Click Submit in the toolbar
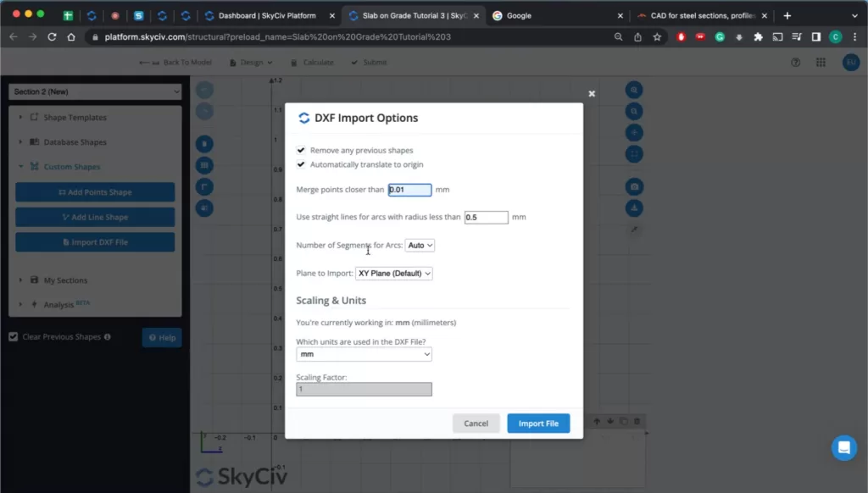Viewport: 868px width, 493px height. tap(370, 63)
